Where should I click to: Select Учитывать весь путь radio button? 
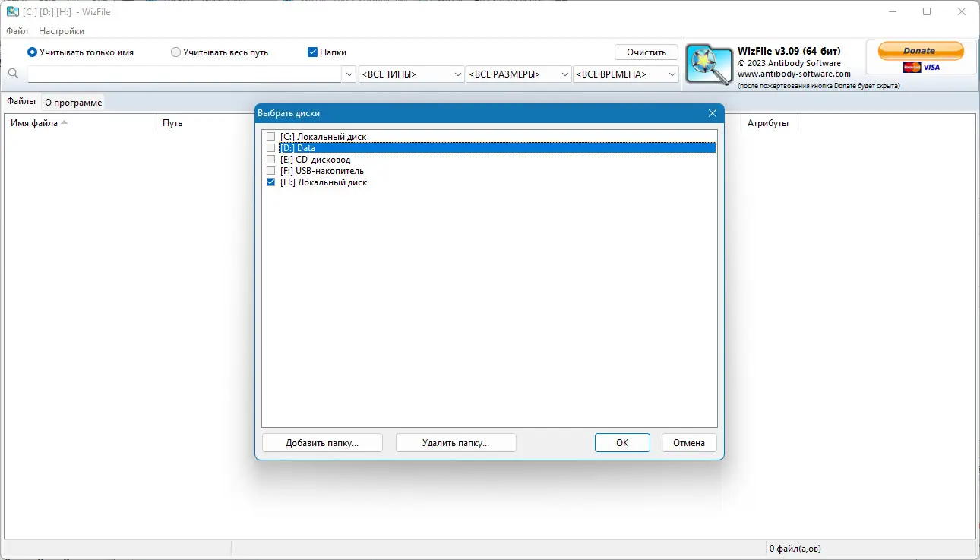click(x=175, y=52)
